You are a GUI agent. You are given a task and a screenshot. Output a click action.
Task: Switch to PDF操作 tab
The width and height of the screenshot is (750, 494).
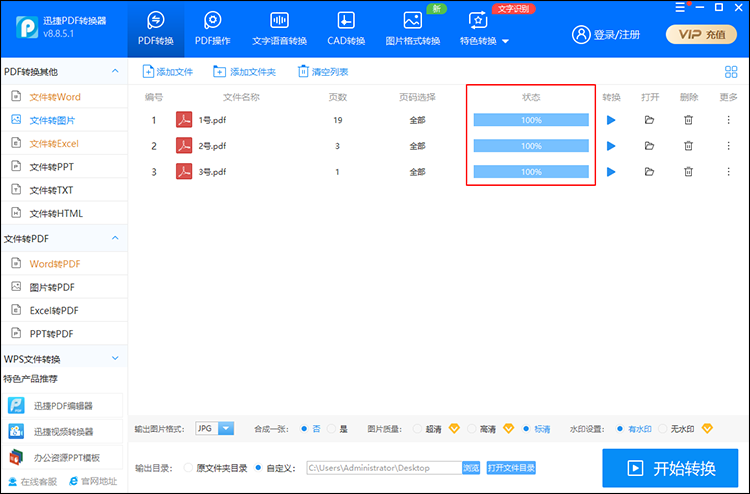tap(212, 29)
